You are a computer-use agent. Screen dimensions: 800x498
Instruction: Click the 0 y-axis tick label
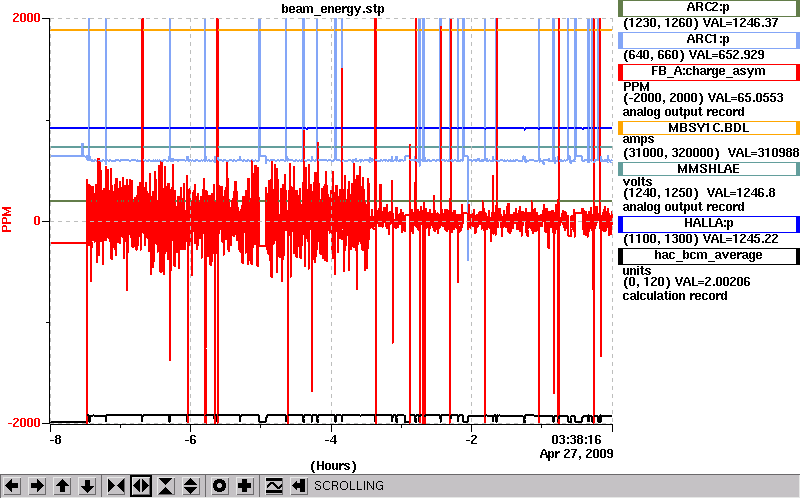[37, 221]
